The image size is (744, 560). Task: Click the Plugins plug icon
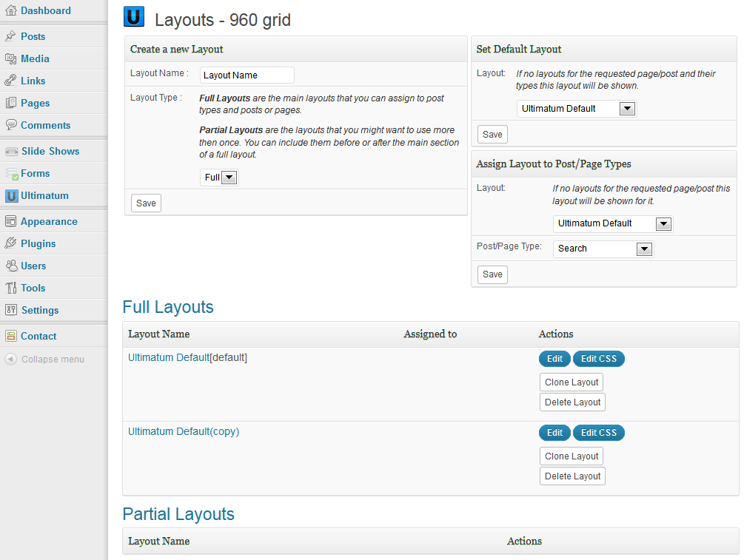tap(10, 243)
